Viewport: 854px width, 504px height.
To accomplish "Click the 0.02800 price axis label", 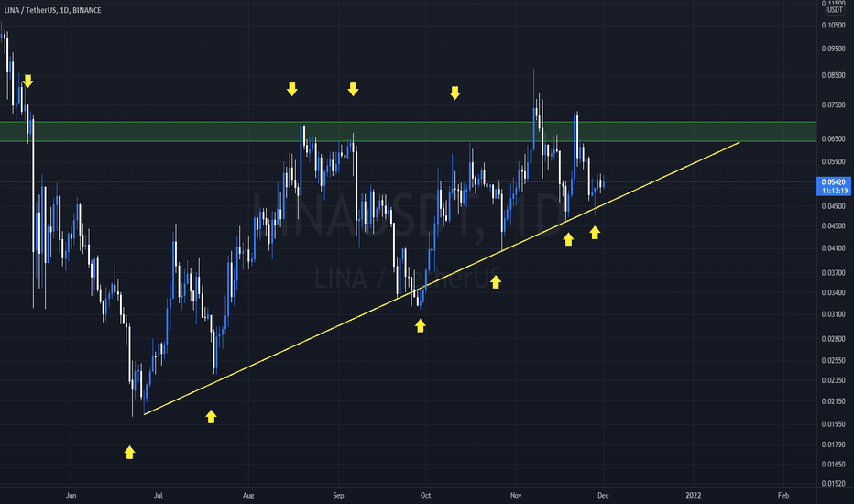I will pyautogui.click(x=833, y=339).
